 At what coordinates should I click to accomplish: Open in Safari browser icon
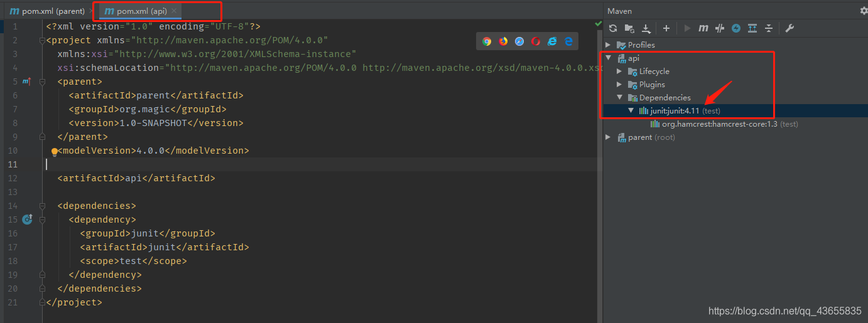[519, 41]
